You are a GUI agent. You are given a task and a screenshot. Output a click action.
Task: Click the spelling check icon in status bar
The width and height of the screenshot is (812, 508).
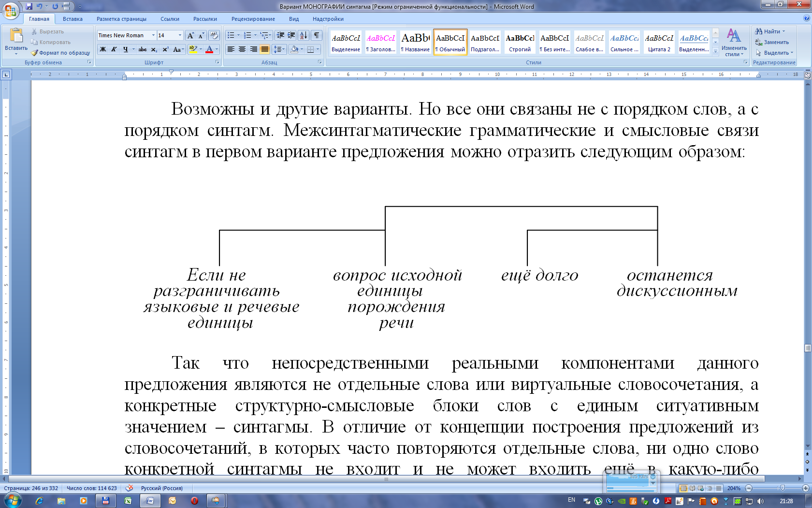pos(129,488)
